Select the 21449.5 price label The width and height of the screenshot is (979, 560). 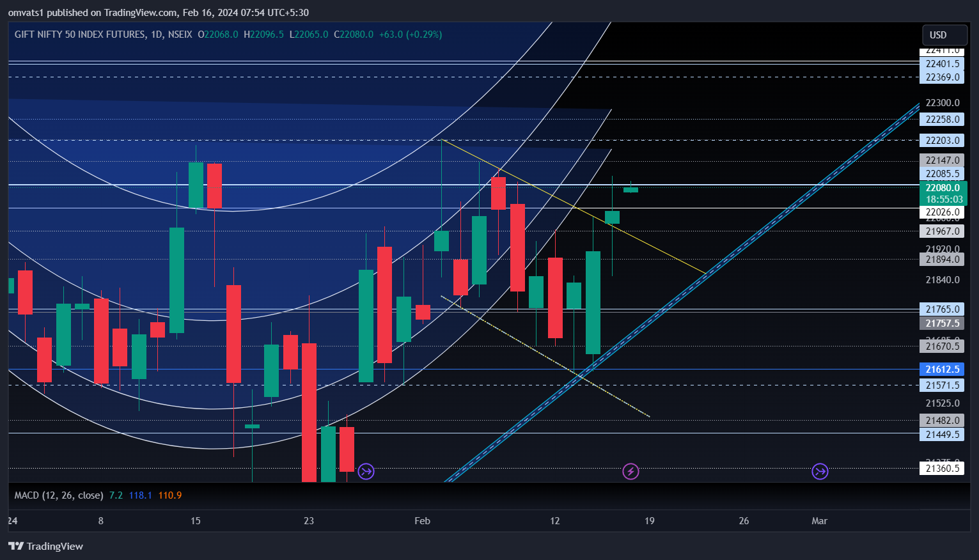click(943, 435)
